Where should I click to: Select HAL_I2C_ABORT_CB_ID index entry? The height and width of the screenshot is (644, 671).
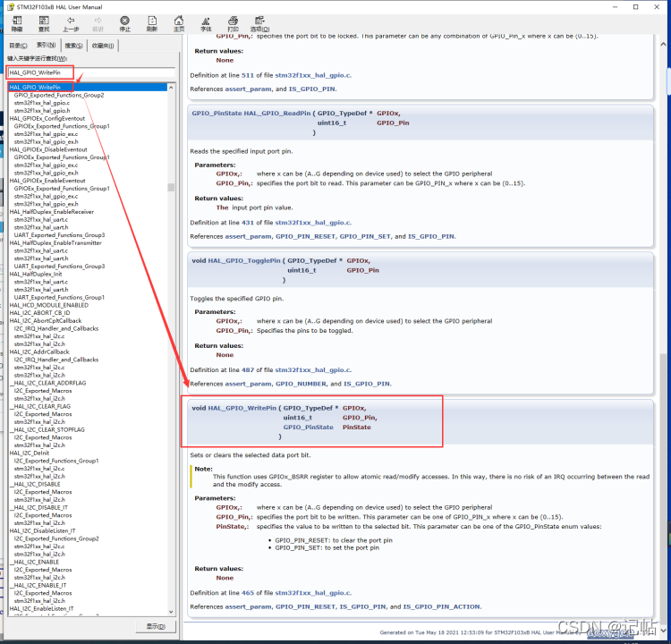(x=39, y=313)
